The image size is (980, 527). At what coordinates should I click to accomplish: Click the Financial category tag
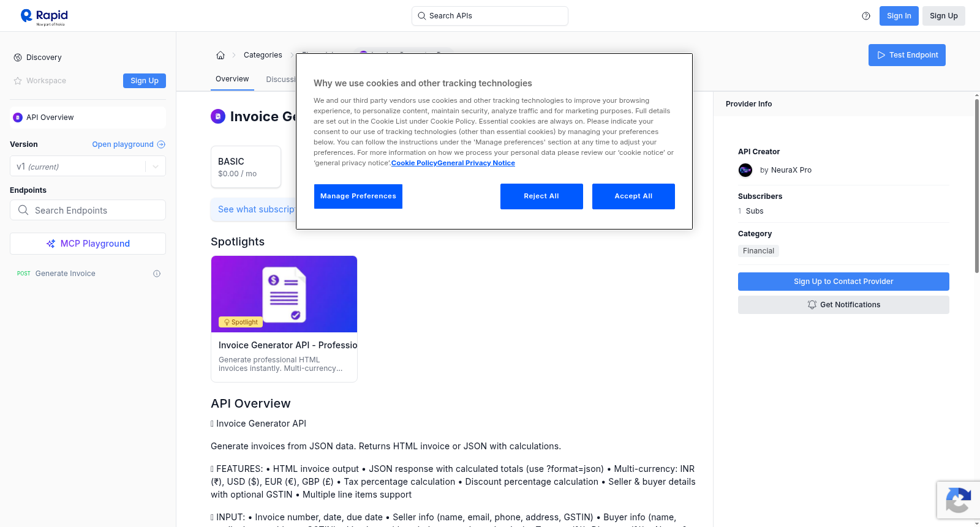pyautogui.click(x=758, y=251)
